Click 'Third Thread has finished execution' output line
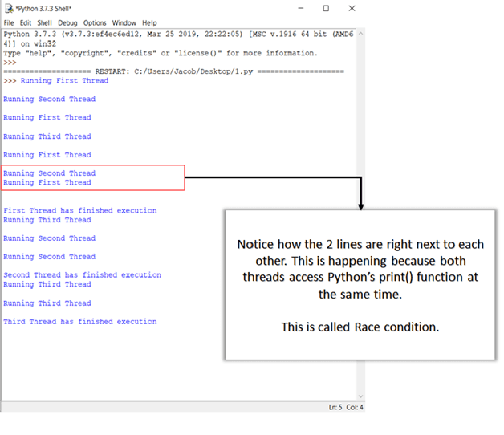504x435 pixels. click(80, 322)
